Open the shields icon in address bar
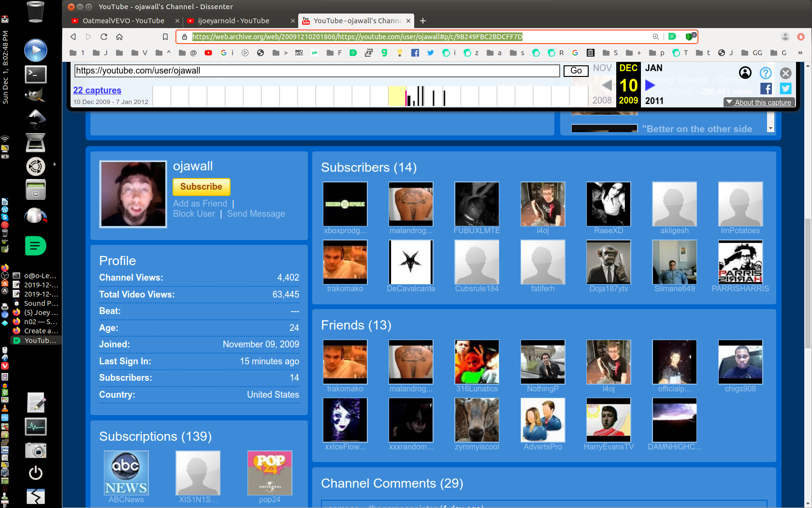 tap(690, 36)
